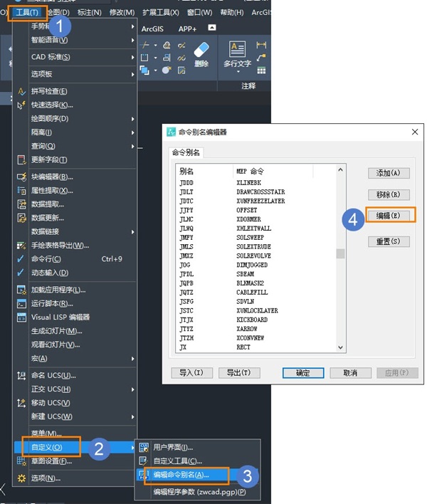The width and height of the screenshot is (427, 504).
Task: Click the named UCS icon
Action: [21, 375]
